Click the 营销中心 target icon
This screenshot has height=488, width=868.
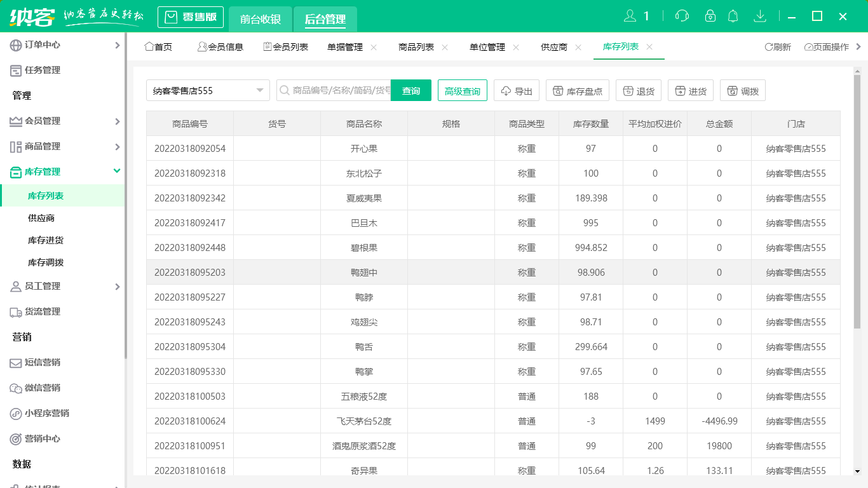pyautogui.click(x=16, y=439)
